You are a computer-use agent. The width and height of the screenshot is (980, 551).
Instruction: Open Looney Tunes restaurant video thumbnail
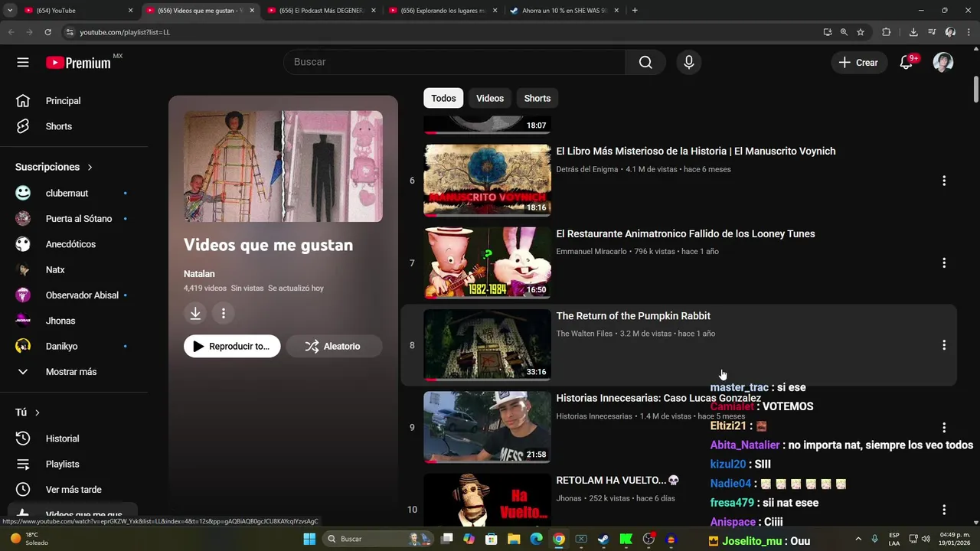(x=487, y=262)
